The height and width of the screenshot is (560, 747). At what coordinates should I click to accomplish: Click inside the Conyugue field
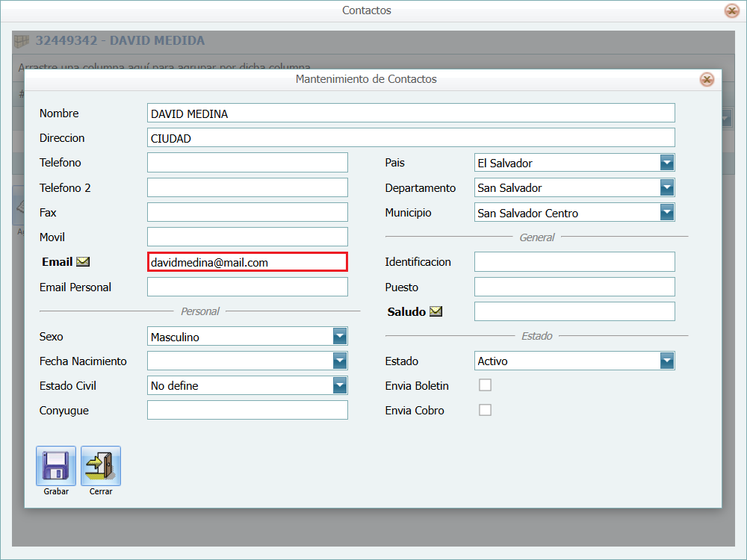(x=247, y=410)
